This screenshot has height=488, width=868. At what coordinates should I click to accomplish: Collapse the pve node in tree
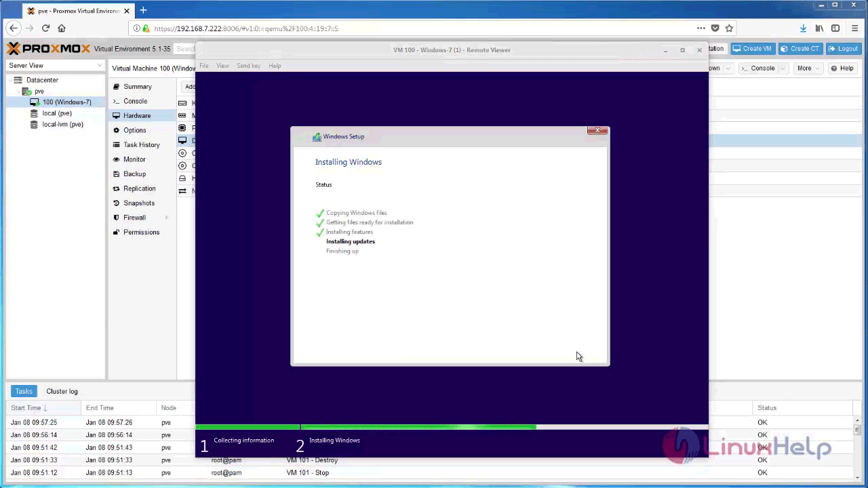(19, 91)
